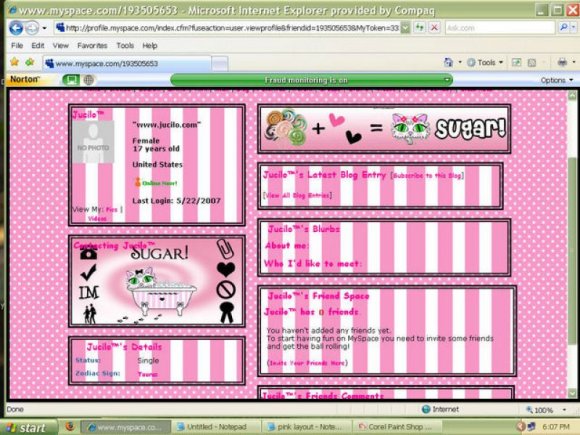Viewport: 580px width, 435px height.
Task: Click the IM icon in contact box
Action: (x=89, y=293)
